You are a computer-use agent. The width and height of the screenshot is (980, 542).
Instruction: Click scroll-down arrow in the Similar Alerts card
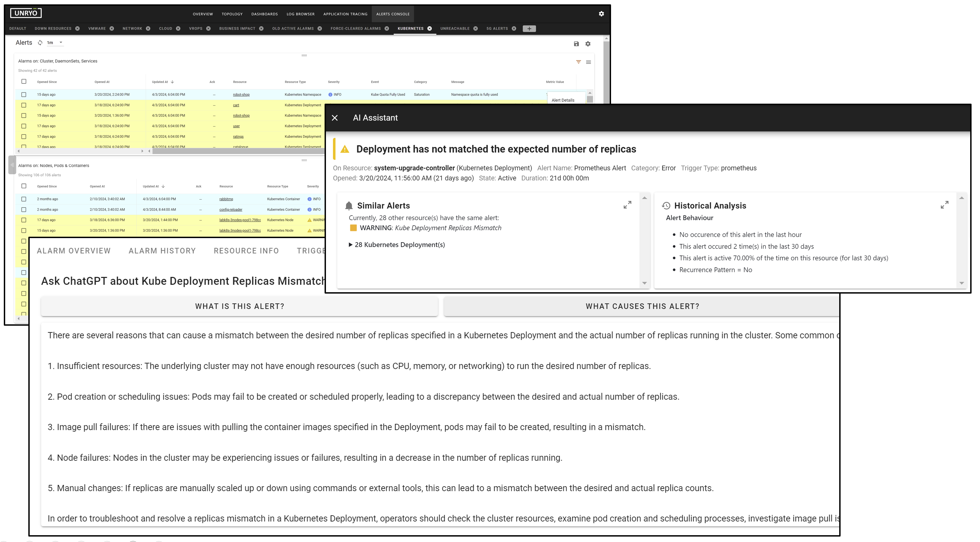point(645,283)
